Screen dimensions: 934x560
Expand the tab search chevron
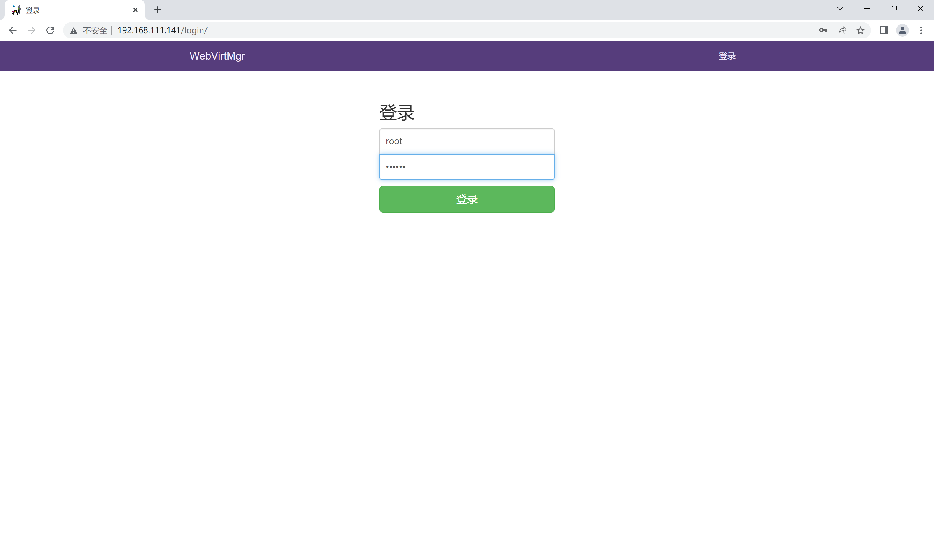[x=840, y=9]
